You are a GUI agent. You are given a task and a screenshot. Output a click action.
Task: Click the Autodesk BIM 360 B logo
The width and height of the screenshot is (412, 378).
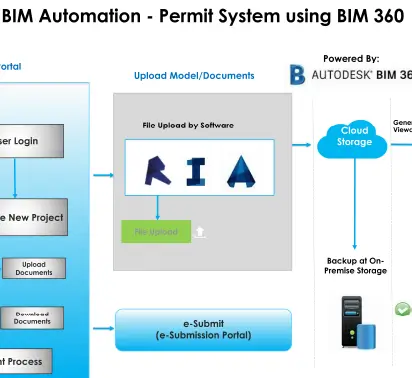pyautogui.click(x=297, y=75)
